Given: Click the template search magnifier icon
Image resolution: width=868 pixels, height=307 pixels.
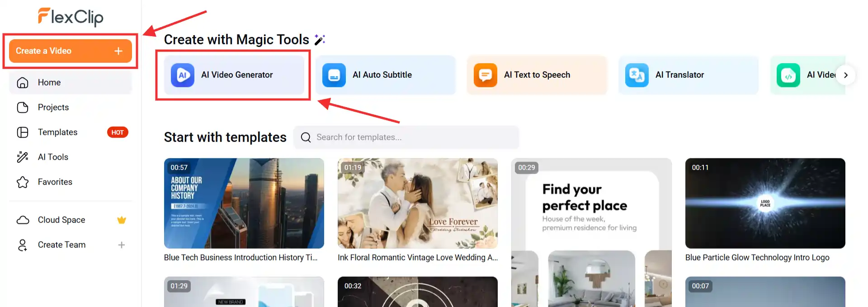Looking at the screenshot, I should pyautogui.click(x=306, y=137).
